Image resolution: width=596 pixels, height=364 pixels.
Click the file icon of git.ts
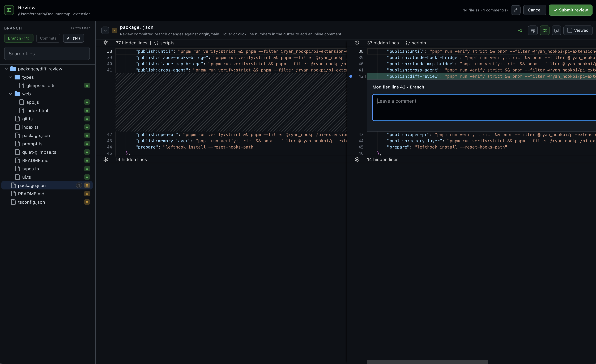point(17,119)
